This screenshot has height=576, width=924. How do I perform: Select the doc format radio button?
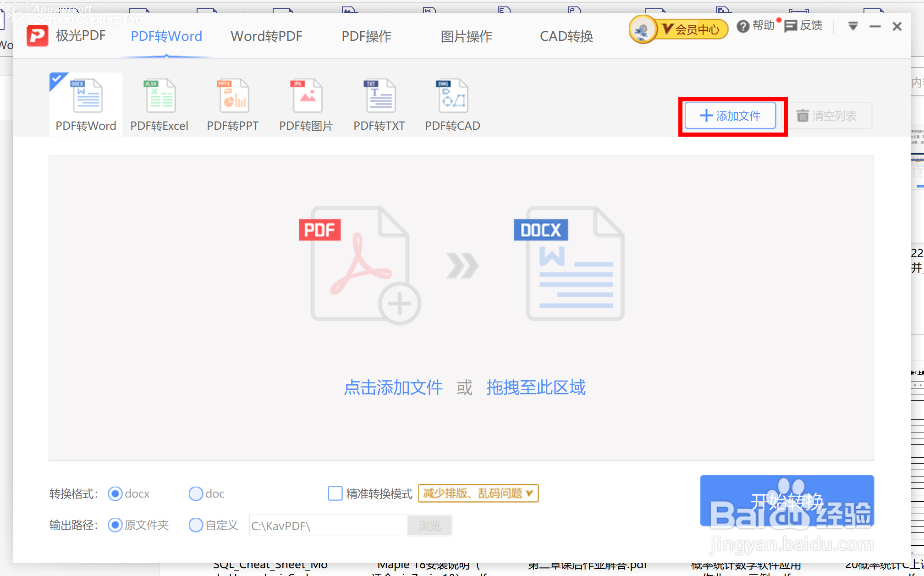click(196, 494)
